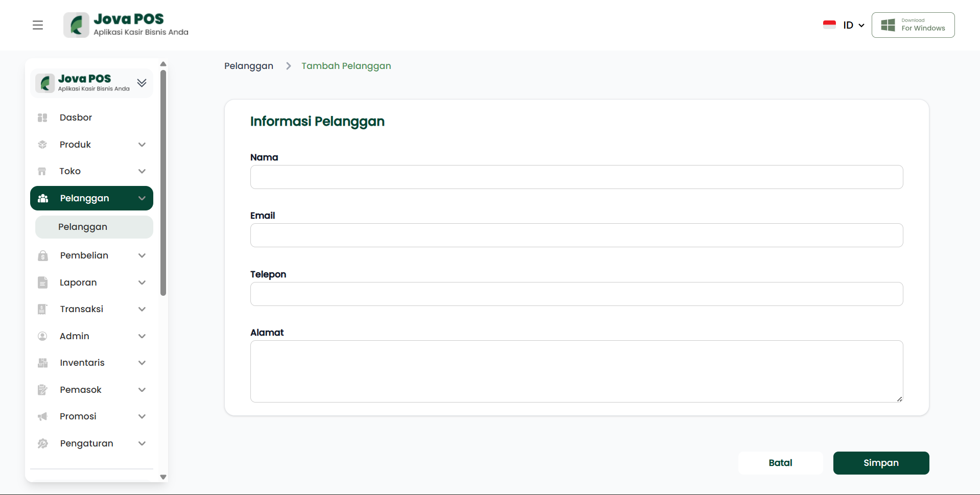Click the Produk box icon
This screenshot has height=495, width=980.
42,145
